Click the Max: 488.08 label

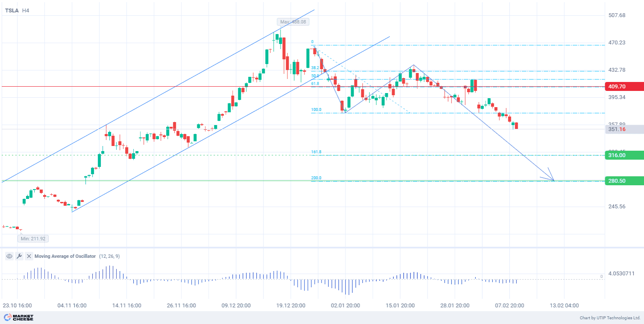293,22
